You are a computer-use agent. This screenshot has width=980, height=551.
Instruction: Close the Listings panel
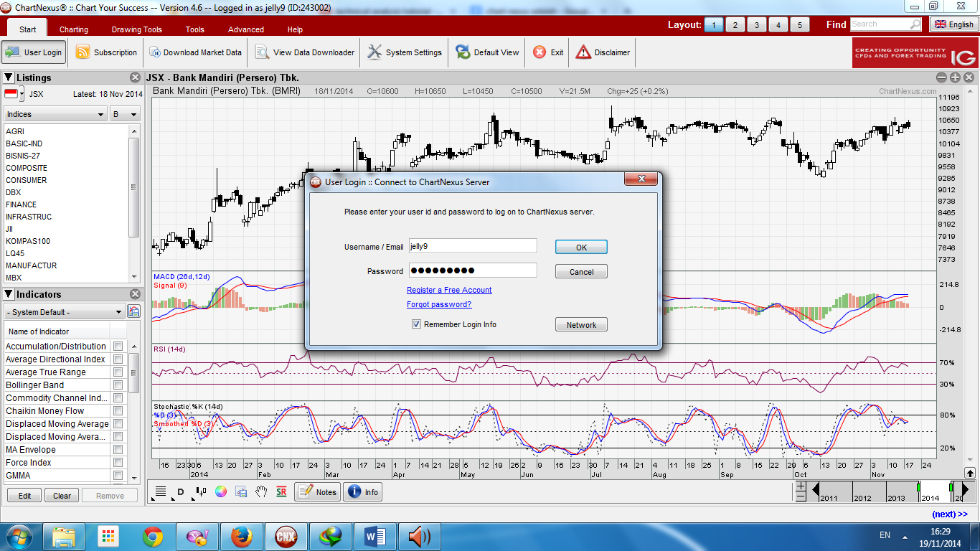coord(136,77)
